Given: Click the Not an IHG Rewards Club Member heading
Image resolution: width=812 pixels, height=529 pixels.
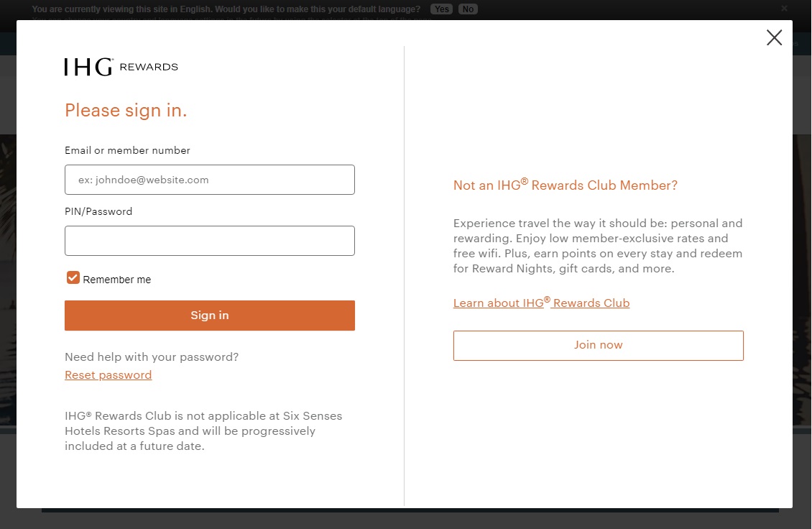Looking at the screenshot, I should [x=565, y=185].
